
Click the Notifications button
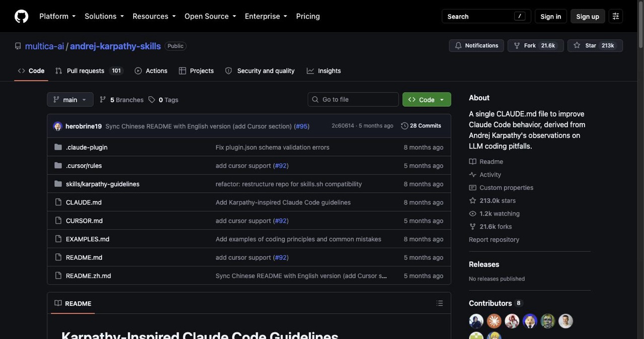pos(476,45)
